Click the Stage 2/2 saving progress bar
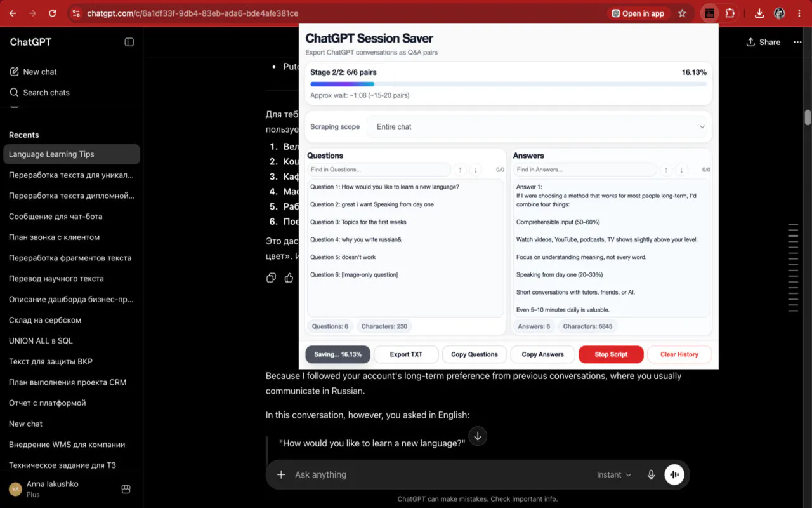812x508 pixels. (508, 84)
